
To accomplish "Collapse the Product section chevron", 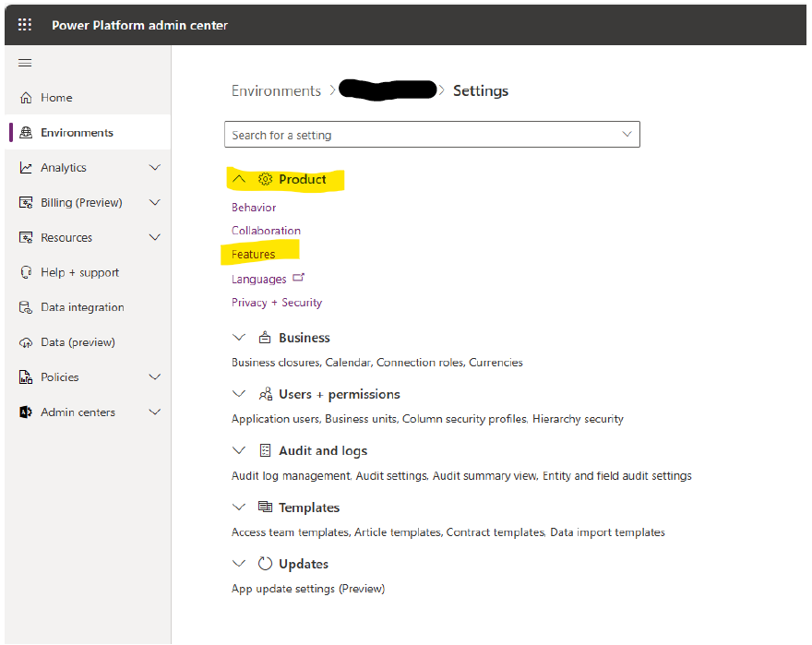I will 239,179.
